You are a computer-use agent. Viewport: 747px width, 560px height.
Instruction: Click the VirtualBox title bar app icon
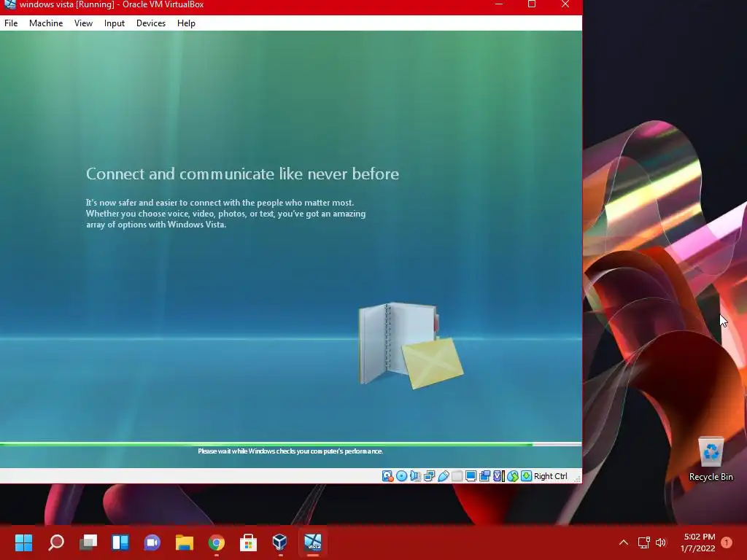[x=10, y=4]
